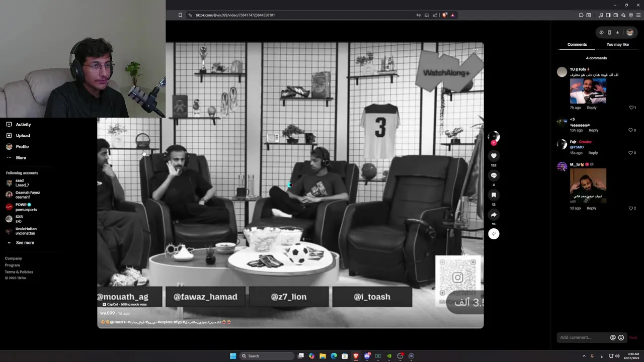The image size is (644, 362).
Task: Open image in M__tu's comment
Action: point(588,186)
